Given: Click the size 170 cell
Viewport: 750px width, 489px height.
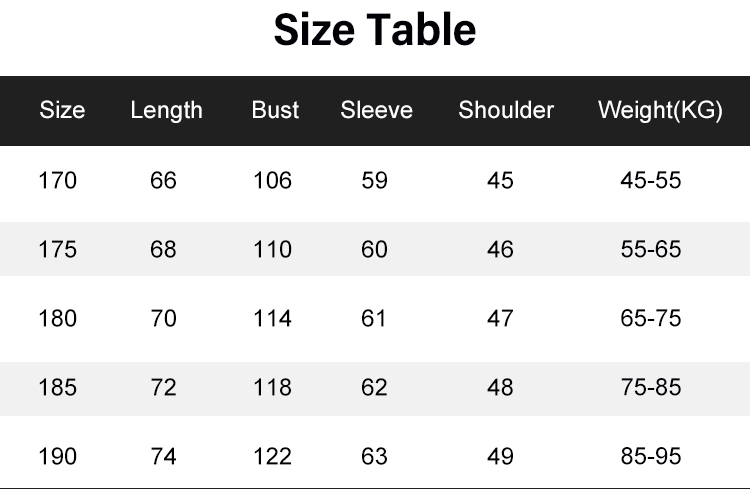Looking at the screenshot, I should coord(57,181).
